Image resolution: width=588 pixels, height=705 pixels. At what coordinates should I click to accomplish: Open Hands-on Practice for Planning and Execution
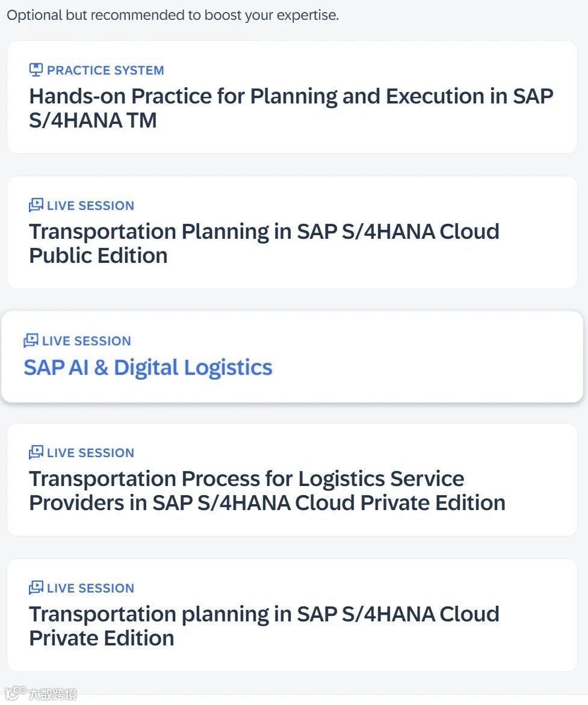[x=291, y=108]
